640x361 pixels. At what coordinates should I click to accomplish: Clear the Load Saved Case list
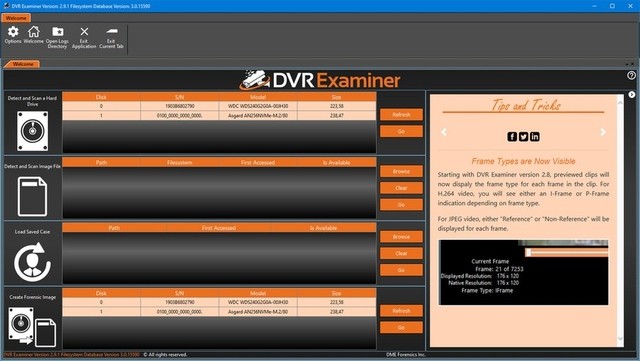pos(401,254)
